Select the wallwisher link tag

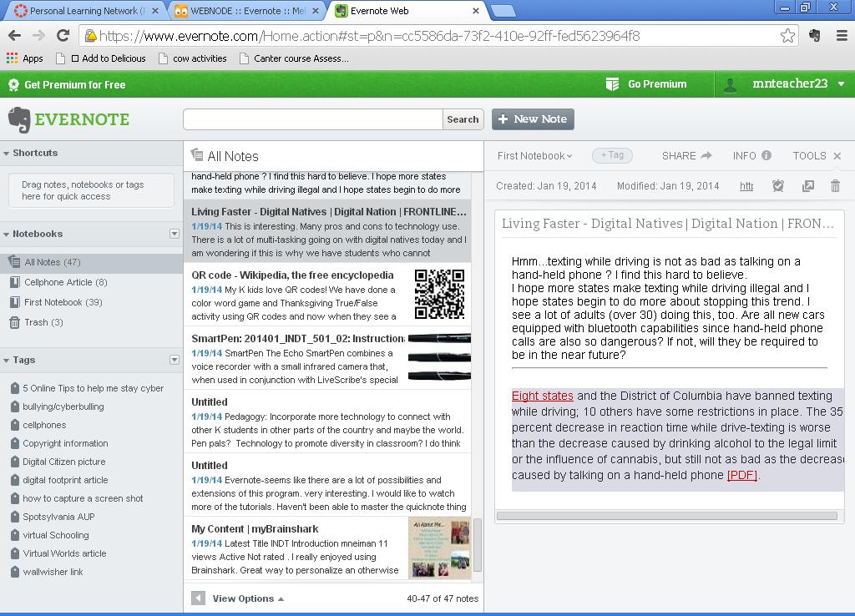(x=53, y=572)
